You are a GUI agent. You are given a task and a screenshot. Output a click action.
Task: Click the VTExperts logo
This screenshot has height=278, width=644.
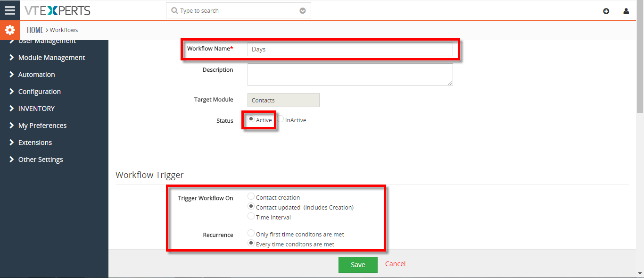(58, 10)
